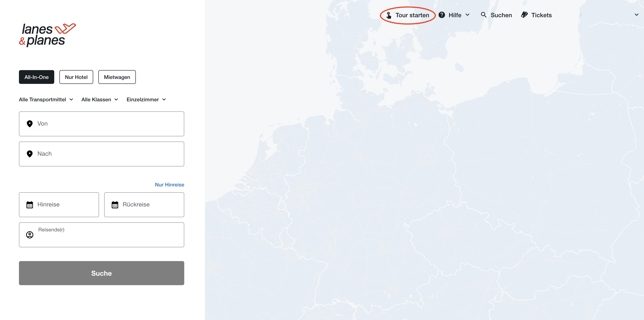This screenshot has width=644, height=320.
Task: Start the tour via Tour starten
Action: [408, 15]
